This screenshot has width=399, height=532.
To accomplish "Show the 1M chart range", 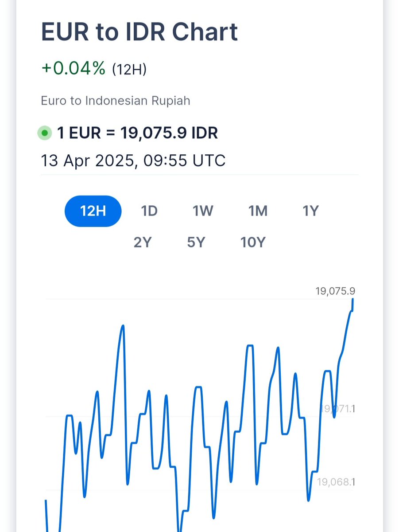I will pyautogui.click(x=258, y=211).
